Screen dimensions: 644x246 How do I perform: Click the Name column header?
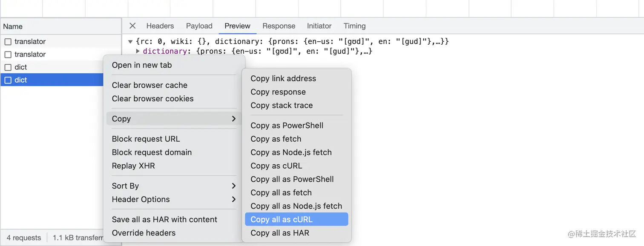pyautogui.click(x=13, y=26)
